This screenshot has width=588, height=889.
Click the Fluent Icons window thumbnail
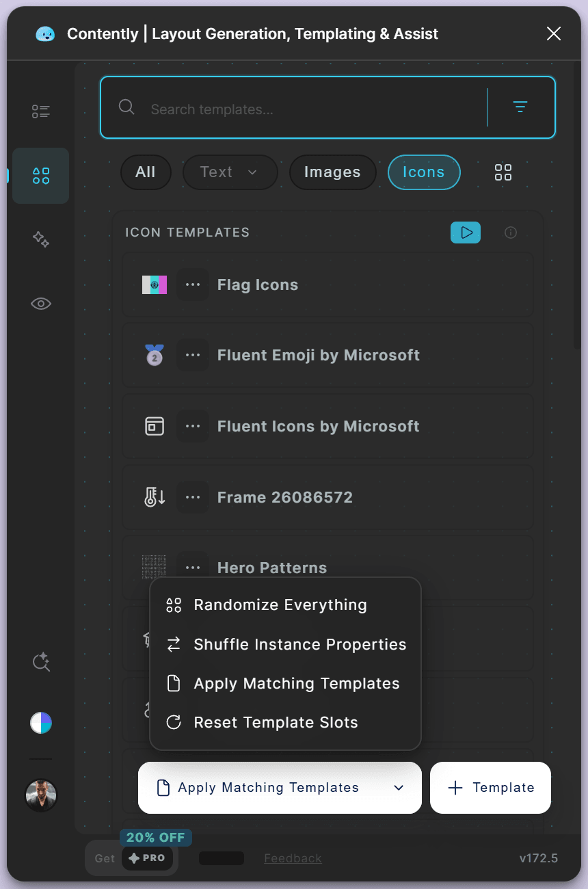(155, 426)
